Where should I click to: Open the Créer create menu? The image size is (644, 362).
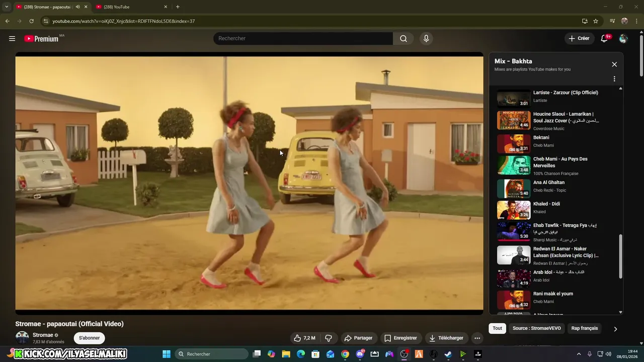point(579,39)
